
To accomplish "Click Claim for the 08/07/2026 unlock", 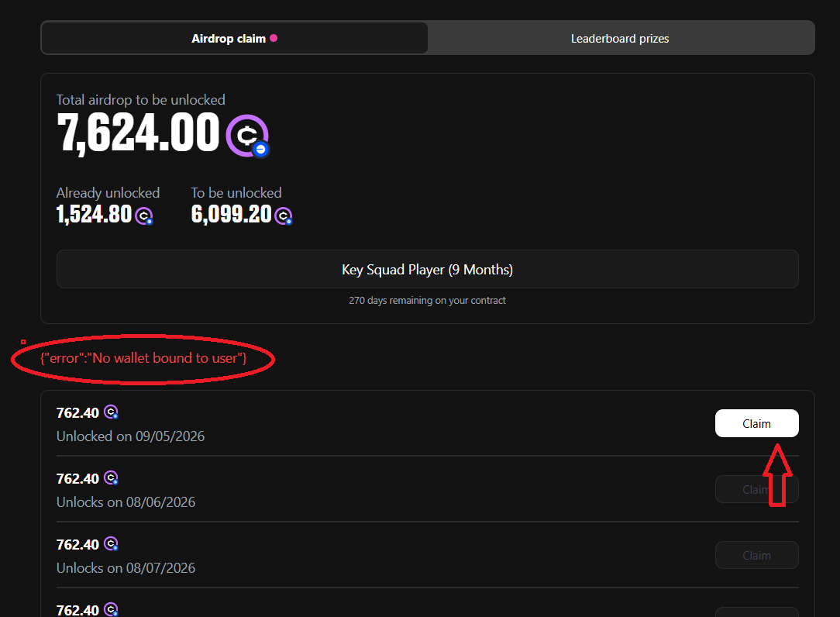I will coord(756,555).
